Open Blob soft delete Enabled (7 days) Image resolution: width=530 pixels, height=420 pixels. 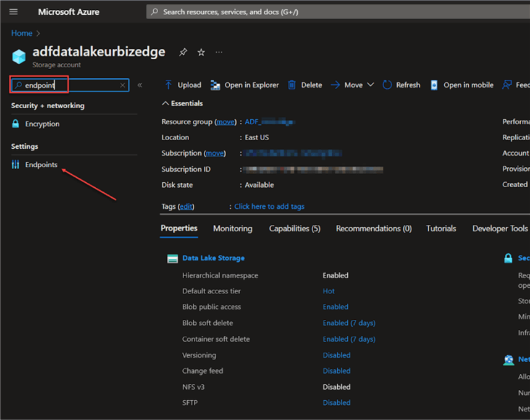(x=349, y=323)
